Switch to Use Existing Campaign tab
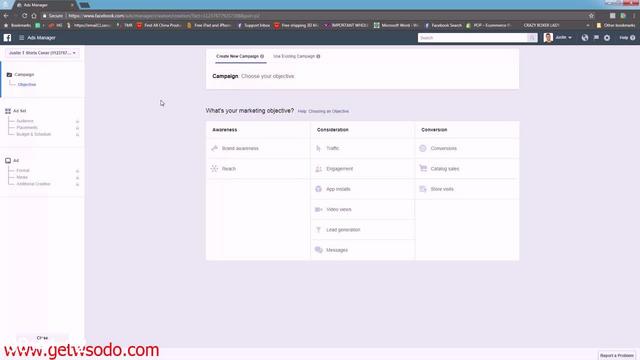 (x=296, y=56)
